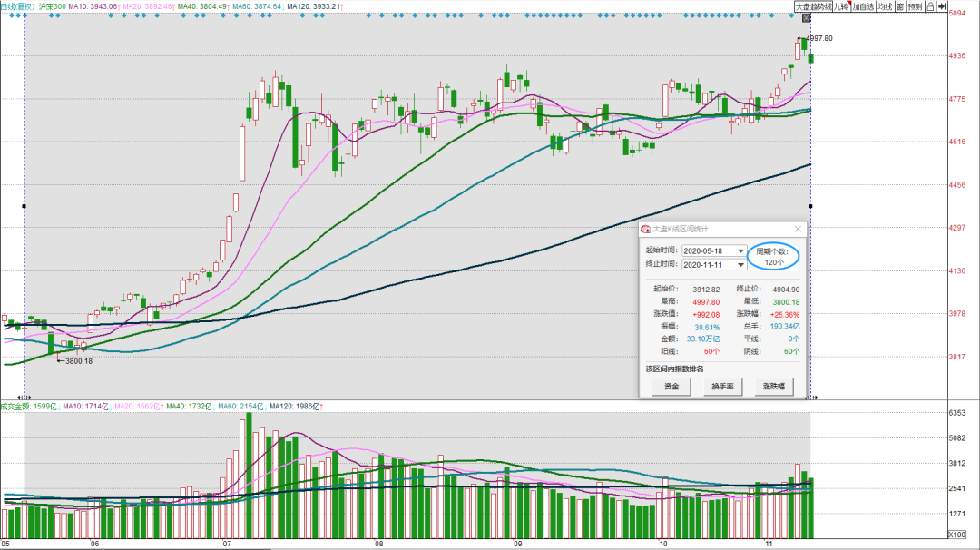Viewport: 980px width, 550px height.
Task: Click the 成交金额 volume indicator label
Action: click(x=30, y=407)
